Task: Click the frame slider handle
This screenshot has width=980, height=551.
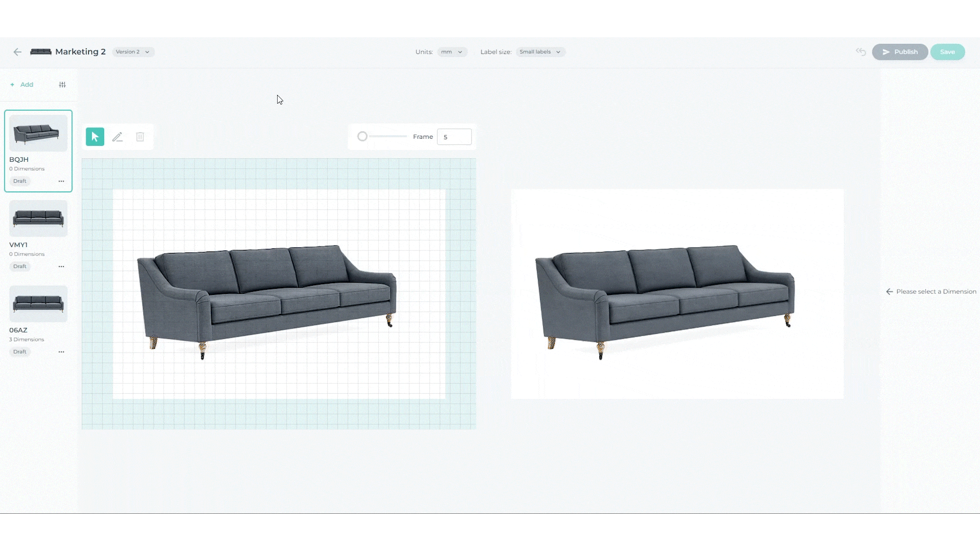Action: click(x=362, y=137)
